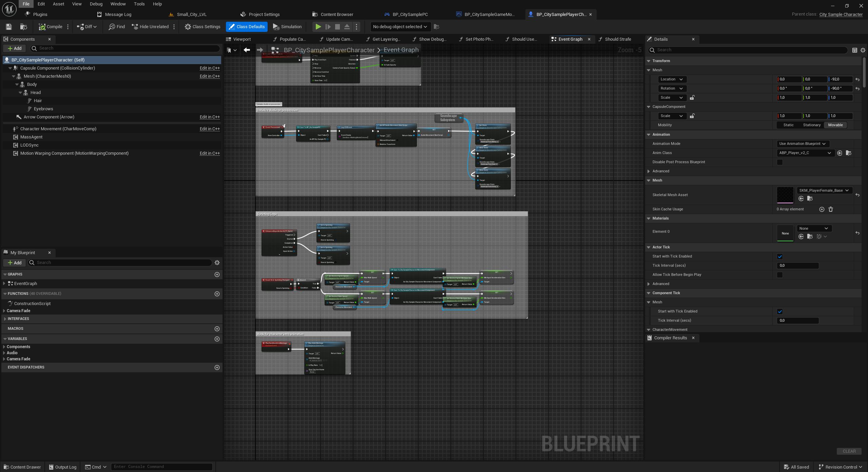Switch to Viewport tab
This screenshot has height=472, width=868.
238,39
